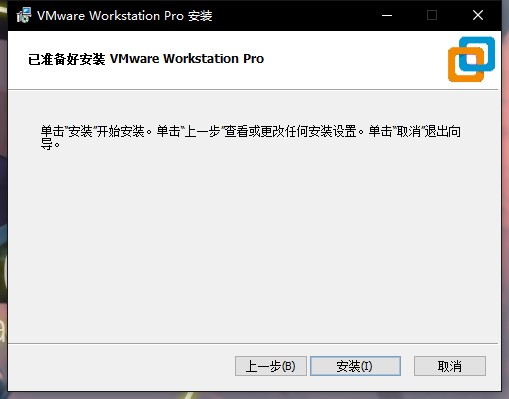
Task: Click the heading 已准备好安装 VMware Workstation Pro
Action: point(146,59)
